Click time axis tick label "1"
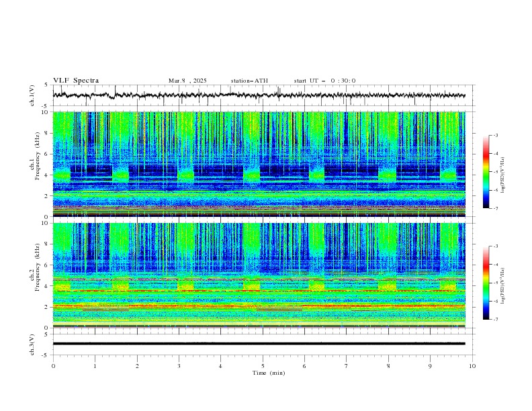 95,366
